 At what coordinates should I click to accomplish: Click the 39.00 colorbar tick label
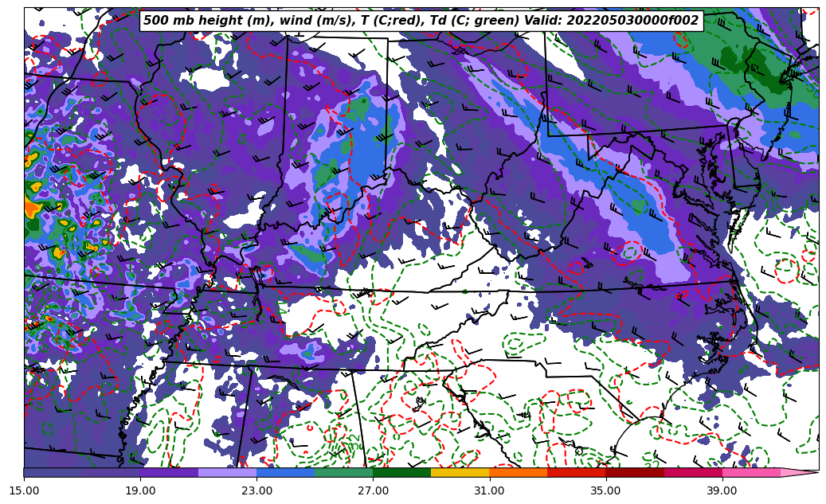click(722, 490)
